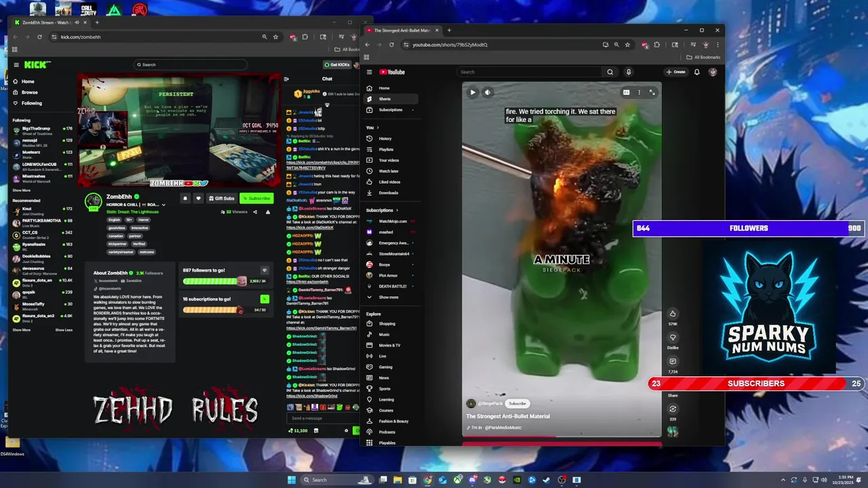Start YouTube voice search microphone
Viewport: 868px width, 488px height.
point(629,72)
